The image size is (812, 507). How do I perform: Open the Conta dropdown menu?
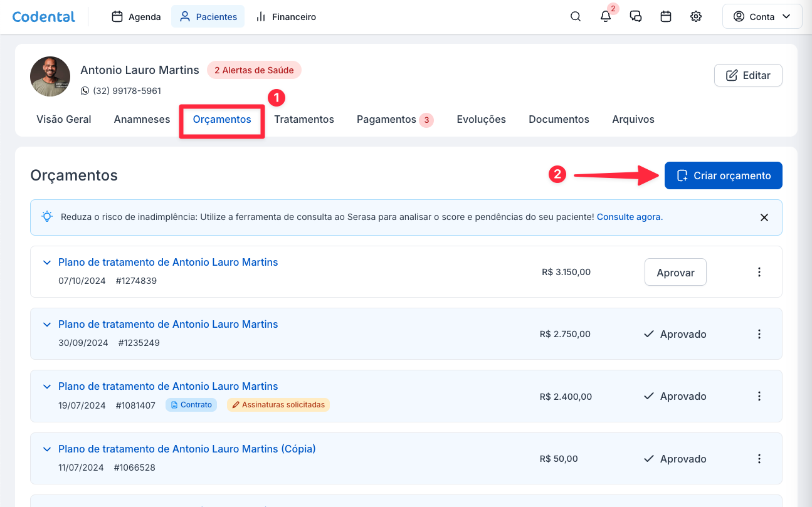click(x=762, y=17)
